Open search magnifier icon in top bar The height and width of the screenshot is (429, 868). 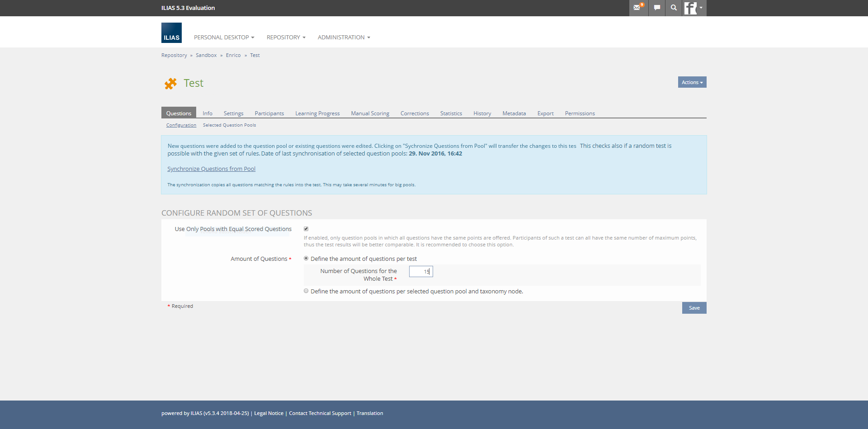(674, 8)
